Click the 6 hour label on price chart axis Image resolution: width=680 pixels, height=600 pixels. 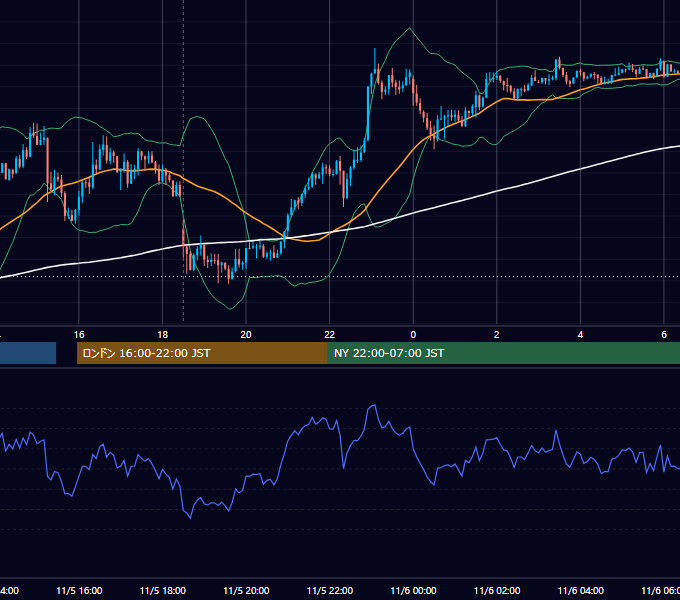point(664,334)
